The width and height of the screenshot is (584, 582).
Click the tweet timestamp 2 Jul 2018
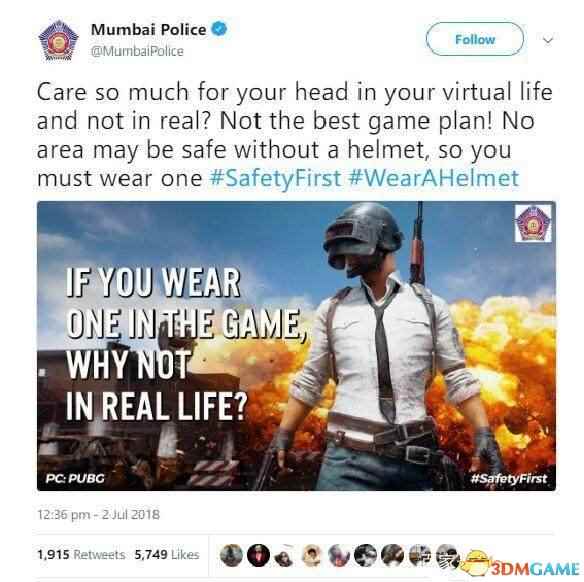click(x=98, y=515)
